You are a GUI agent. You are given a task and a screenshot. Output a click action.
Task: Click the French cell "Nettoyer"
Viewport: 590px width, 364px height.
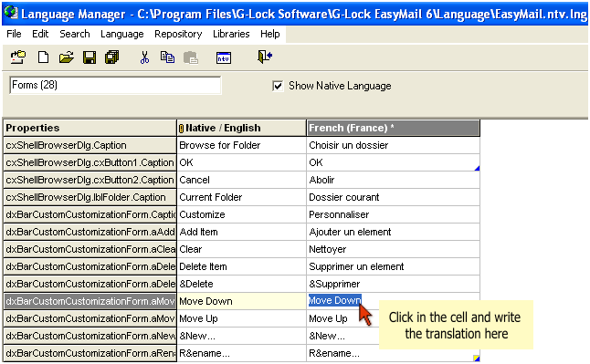click(x=394, y=249)
